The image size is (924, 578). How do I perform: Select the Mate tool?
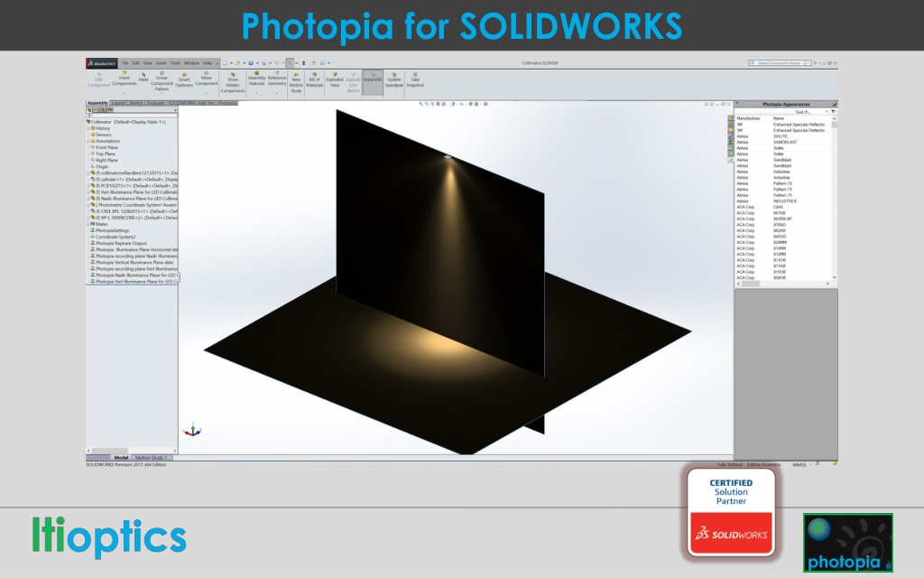click(x=143, y=78)
